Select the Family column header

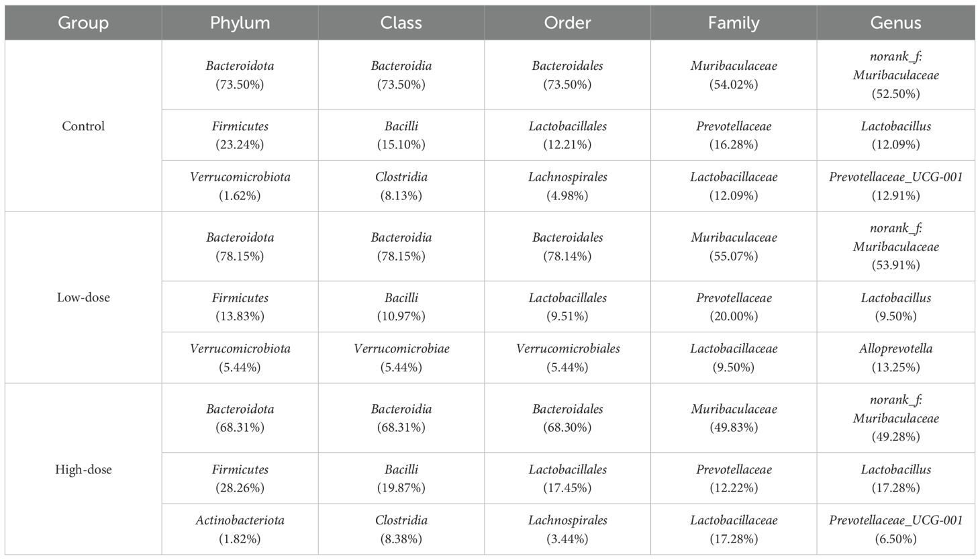734,23
